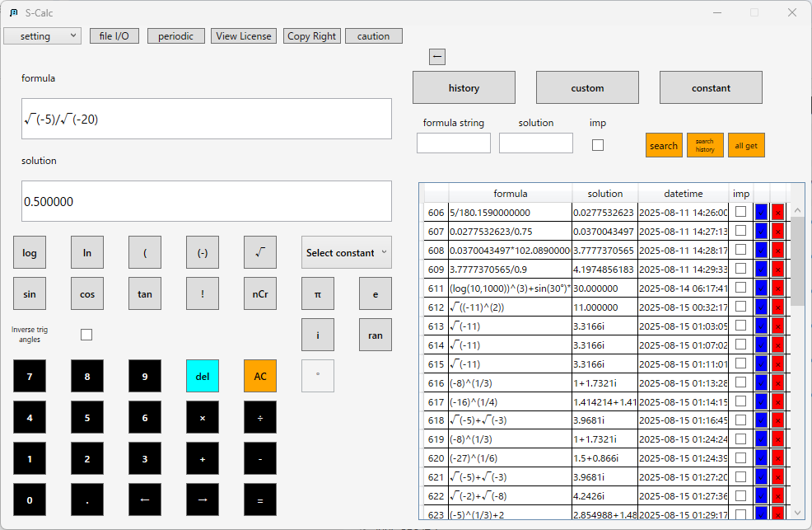Screen dimensions: 812x530
Task: Check the imp box for row 611
Action: tap(740, 287)
